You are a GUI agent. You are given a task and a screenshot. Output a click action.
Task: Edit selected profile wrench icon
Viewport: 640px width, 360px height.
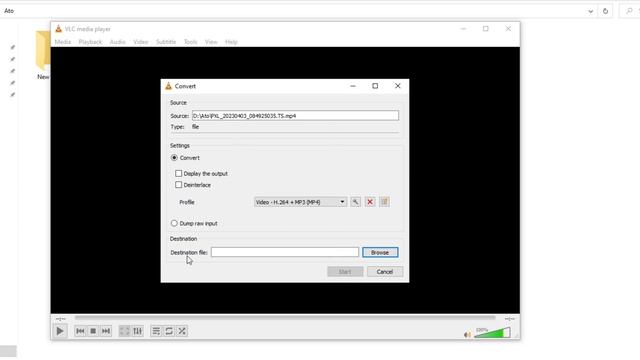[356, 202]
